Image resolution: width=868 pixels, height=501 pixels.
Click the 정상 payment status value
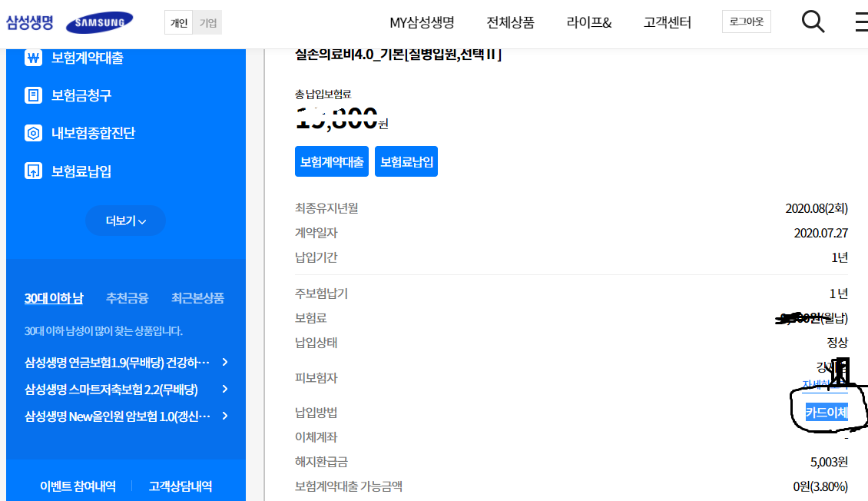(x=837, y=343)
